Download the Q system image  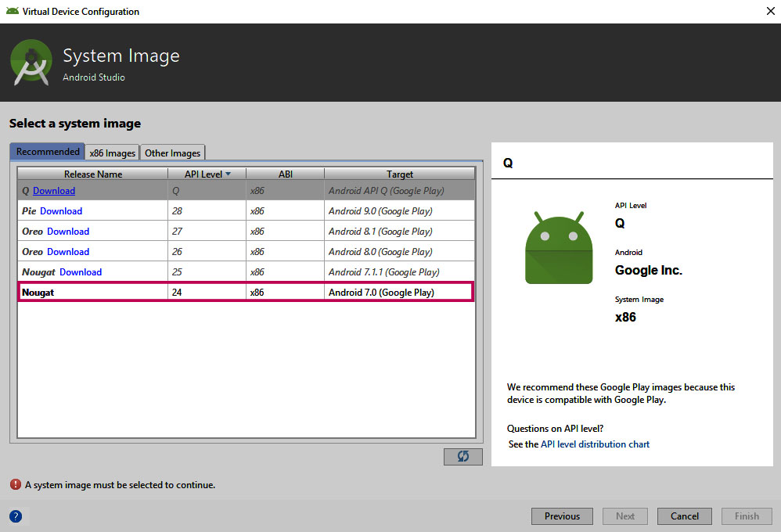coord(54,191)
